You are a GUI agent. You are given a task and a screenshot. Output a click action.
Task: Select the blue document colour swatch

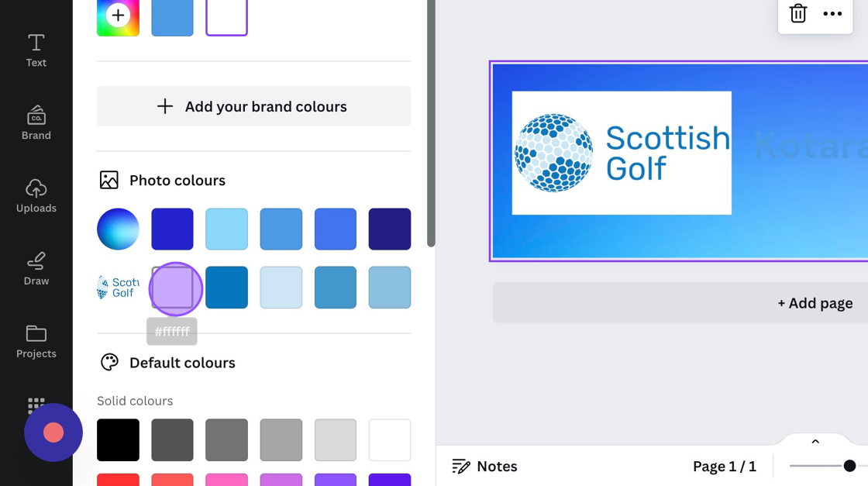(172, 16)
